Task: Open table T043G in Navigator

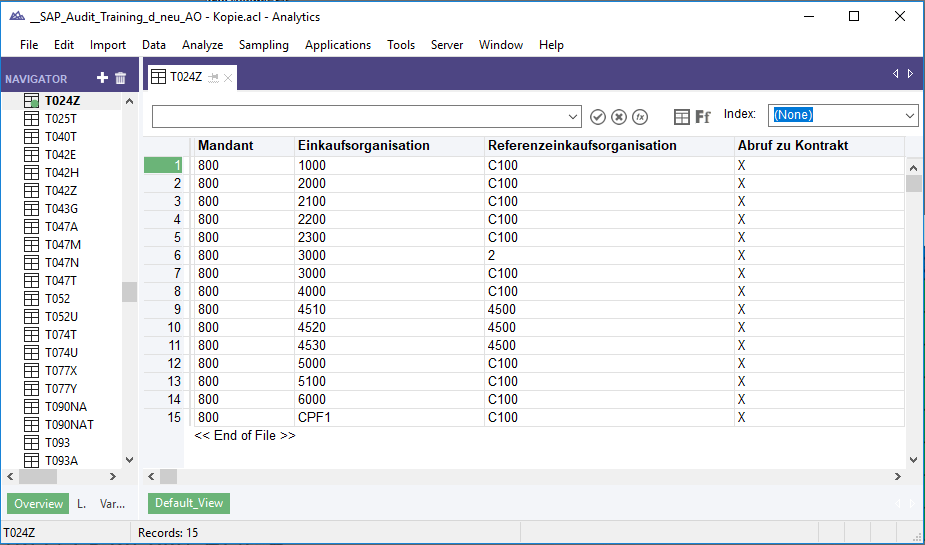Action: point(61,209)
